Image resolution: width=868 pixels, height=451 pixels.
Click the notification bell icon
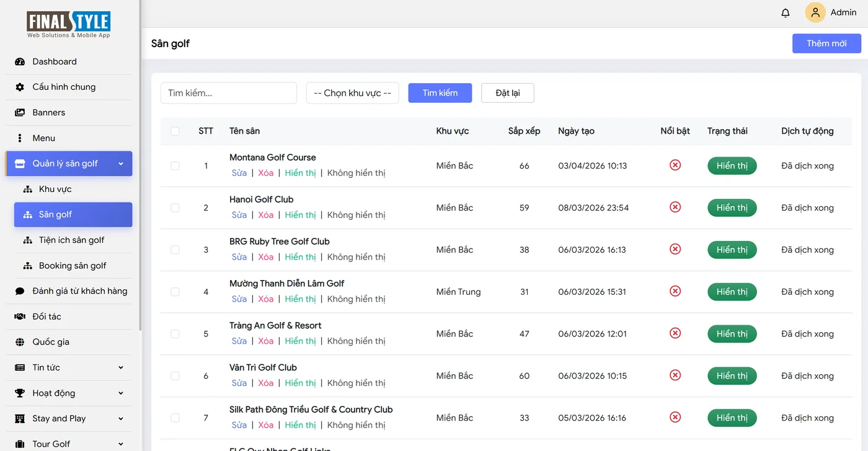click(786, 12)
